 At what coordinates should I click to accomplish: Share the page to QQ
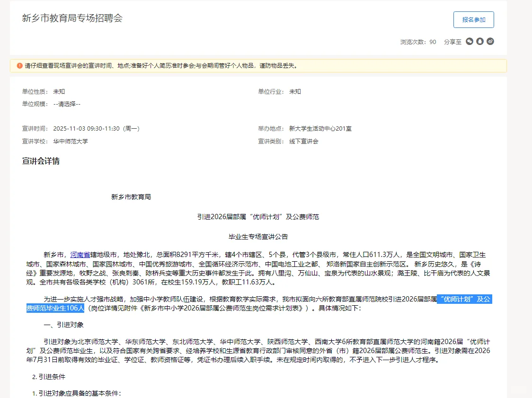point(480,41)
